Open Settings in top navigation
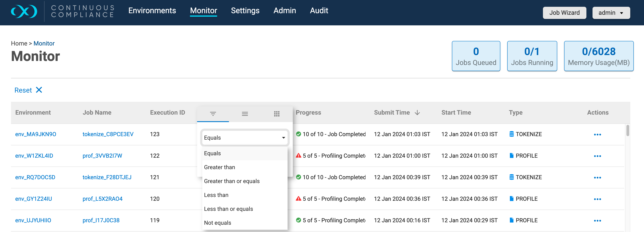The image size is (644, 232). [x=245, y=10]
